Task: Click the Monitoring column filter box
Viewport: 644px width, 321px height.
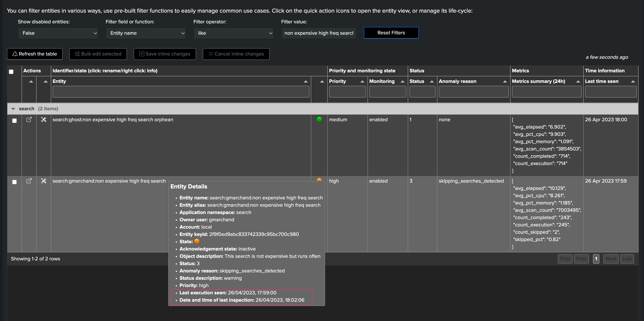Action: 388,92
